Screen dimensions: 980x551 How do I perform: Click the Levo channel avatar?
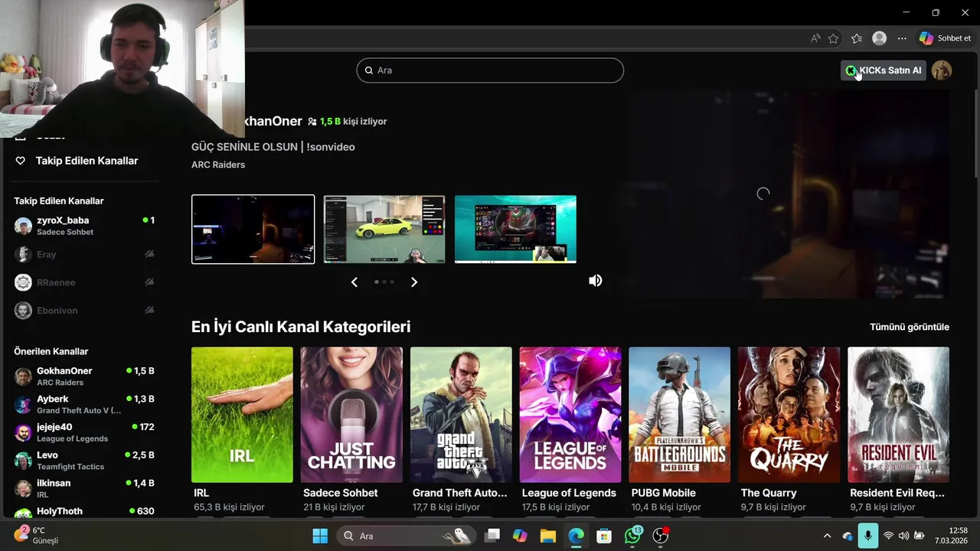click(23, 460)
